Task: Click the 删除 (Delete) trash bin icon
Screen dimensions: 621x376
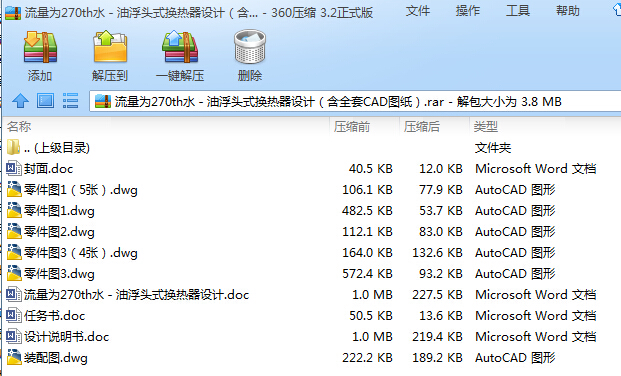Action: pos(250,47)
